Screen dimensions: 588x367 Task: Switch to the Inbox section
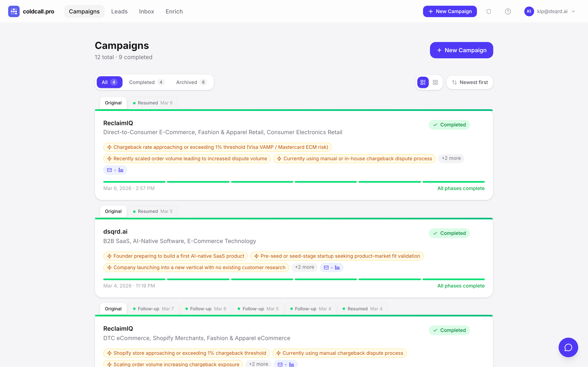coord(146,11)
